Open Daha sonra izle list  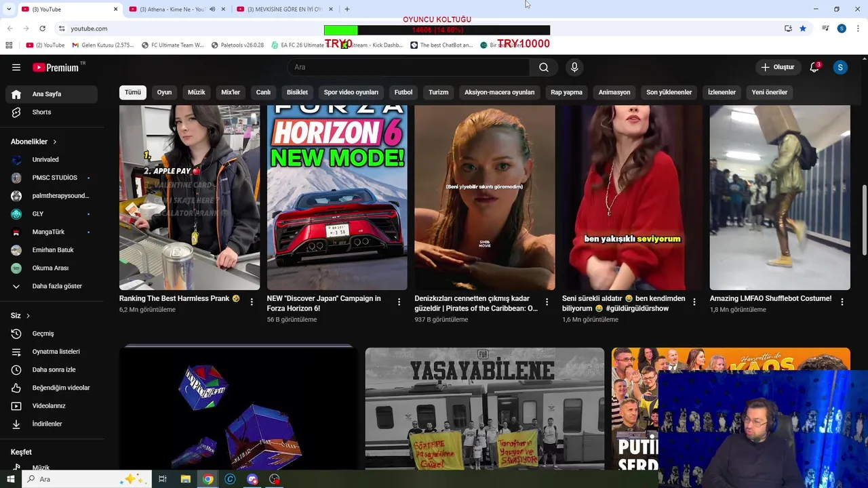(x=52, y=369)
